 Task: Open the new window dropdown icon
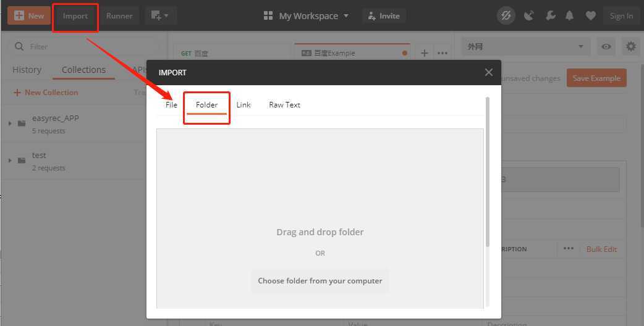pyautogui.click(x=160, y=16)
